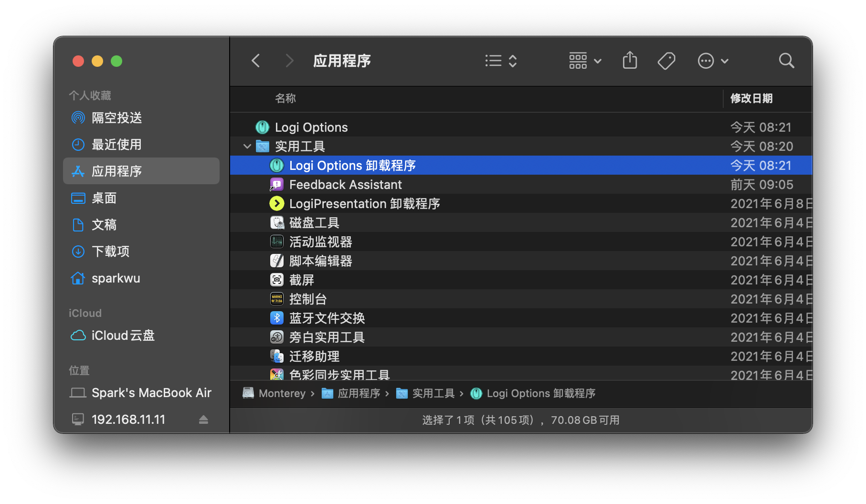
Task: Open 下载项 in the sidebar
Action: (x=110, y=252)
